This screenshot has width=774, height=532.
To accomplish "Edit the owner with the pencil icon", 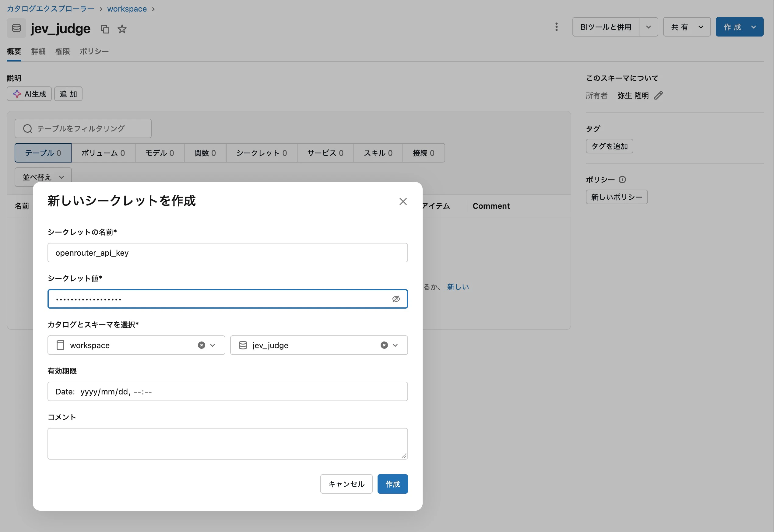I will click(x=659, y=96).
